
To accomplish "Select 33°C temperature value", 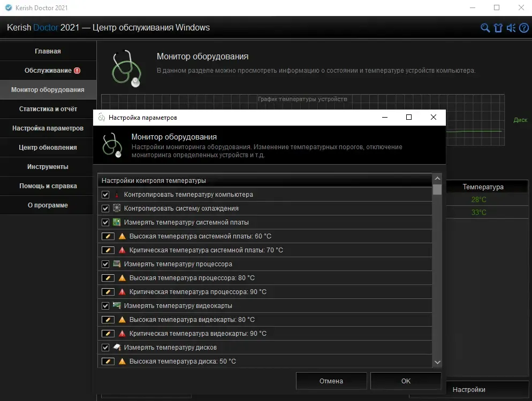I will [x=478, y=213].
